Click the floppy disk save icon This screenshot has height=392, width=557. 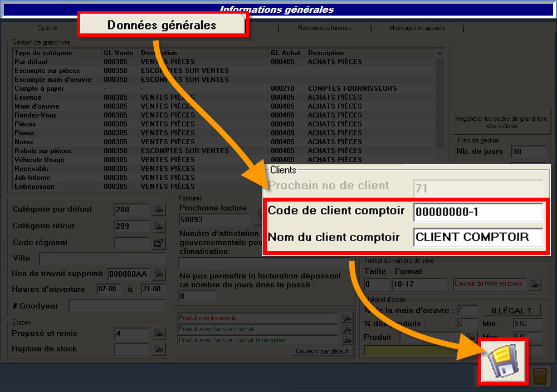502,361
